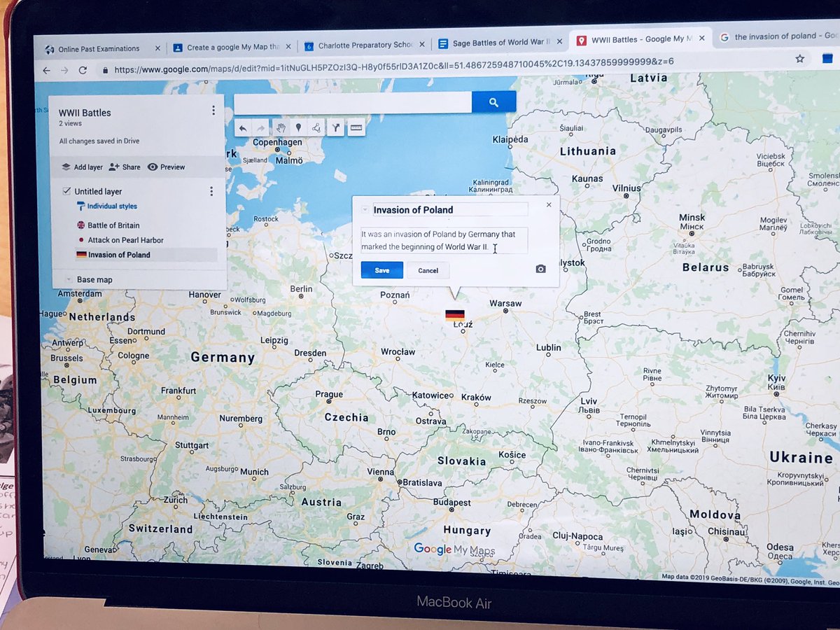Click the browser address bar URL
The height and width of the screenshot is (630, 840).
pyautogui.click(x=394, y=64)
